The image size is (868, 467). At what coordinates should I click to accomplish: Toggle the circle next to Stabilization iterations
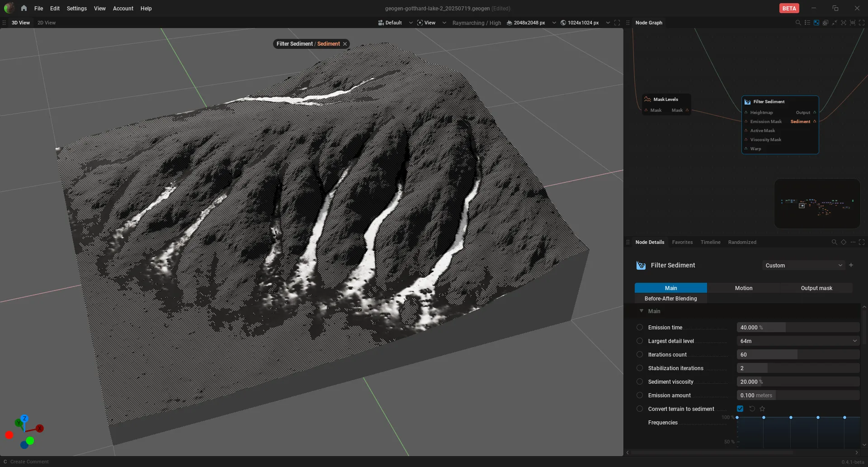(x=640, y=368)
